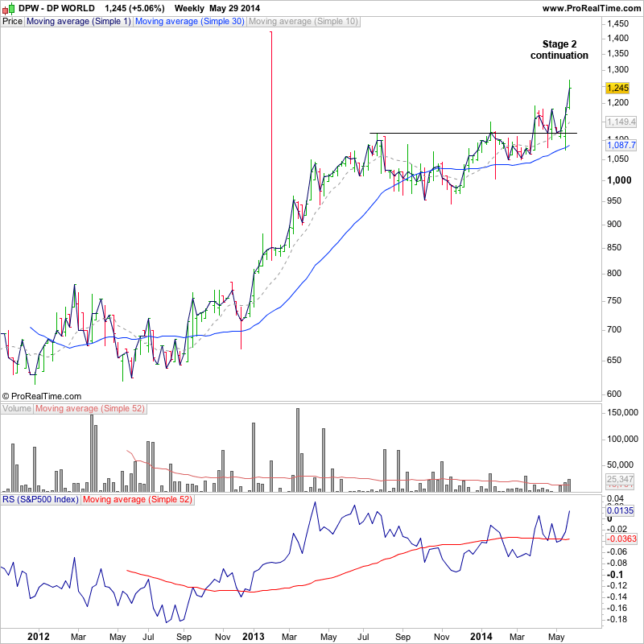Click the candlestick icon beside DPW title
Screen dimensions: 644x644
[8, 8]
